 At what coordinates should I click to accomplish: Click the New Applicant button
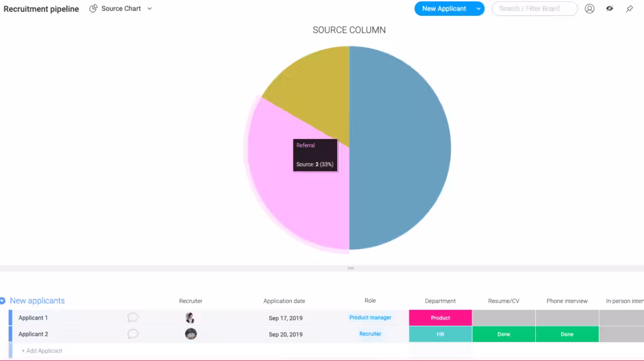444,9
